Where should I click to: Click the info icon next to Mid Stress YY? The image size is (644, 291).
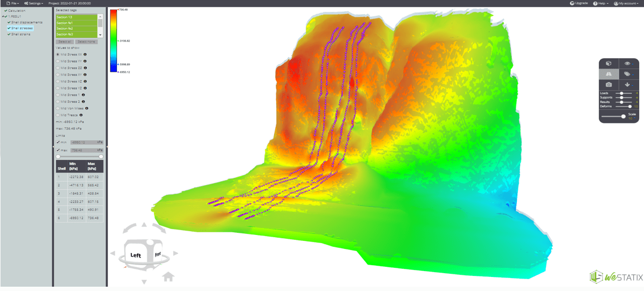[x=85, y=61]
